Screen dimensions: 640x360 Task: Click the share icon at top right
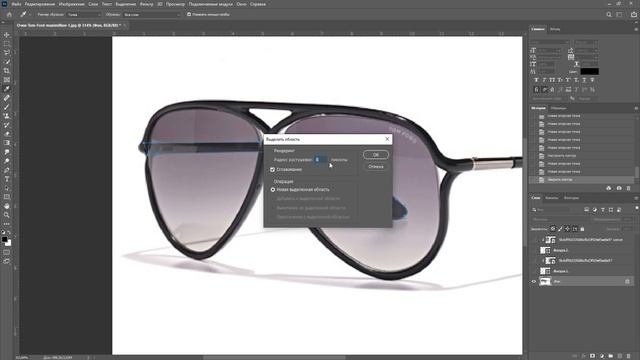(633, 14)
